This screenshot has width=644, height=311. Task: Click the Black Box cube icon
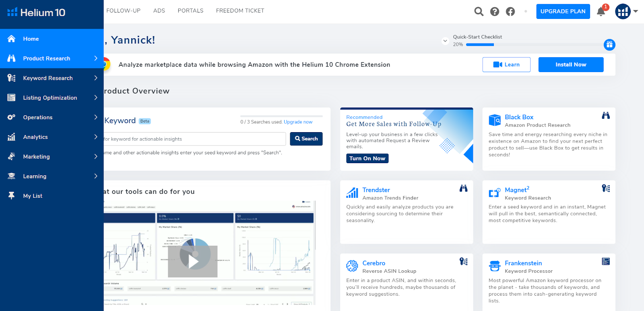tap(495, 120)
